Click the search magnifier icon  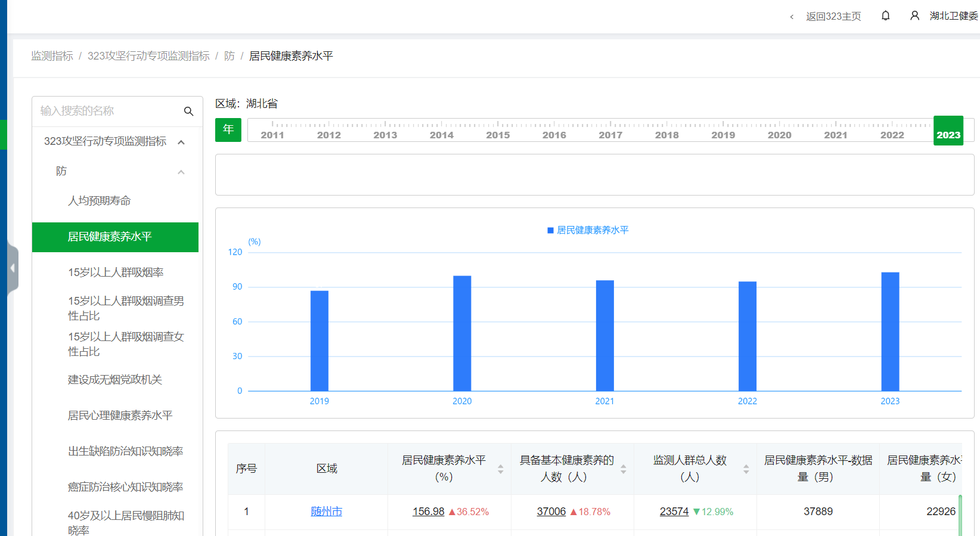click(x=188, y=111)
